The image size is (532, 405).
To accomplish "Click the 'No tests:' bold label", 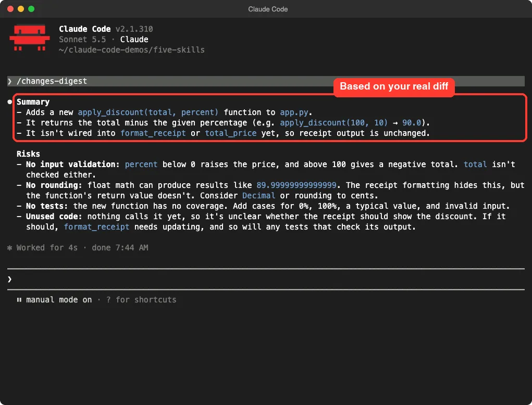I will coord(47,206).
